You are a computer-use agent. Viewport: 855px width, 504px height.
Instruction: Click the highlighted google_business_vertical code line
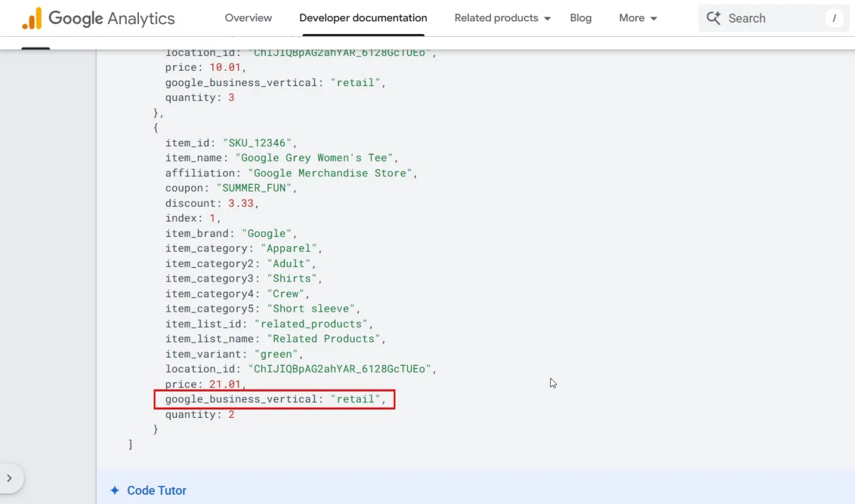(275, 399)
